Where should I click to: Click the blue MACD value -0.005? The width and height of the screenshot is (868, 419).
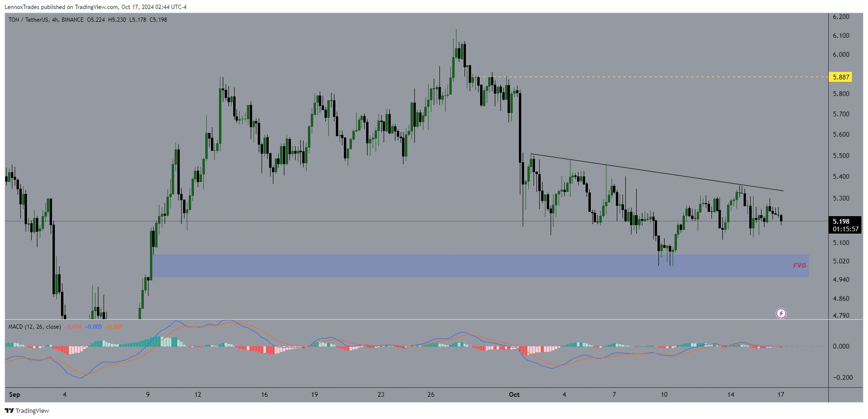(x=93, y=327)
